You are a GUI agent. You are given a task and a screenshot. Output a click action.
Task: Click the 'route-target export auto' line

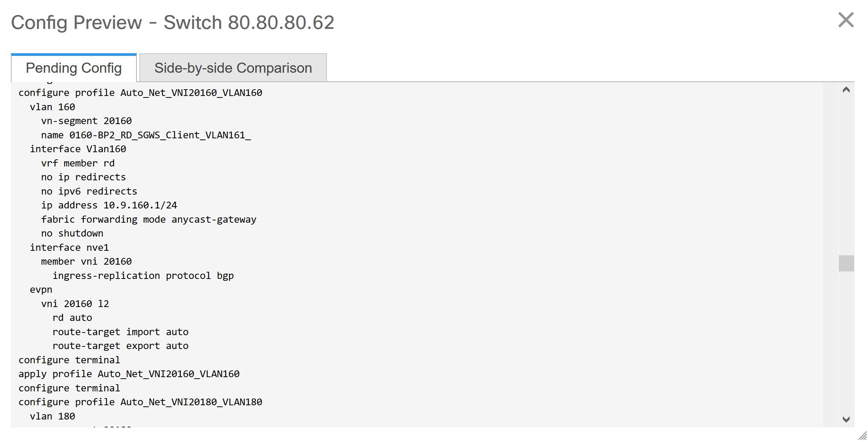tap(120, 346)
